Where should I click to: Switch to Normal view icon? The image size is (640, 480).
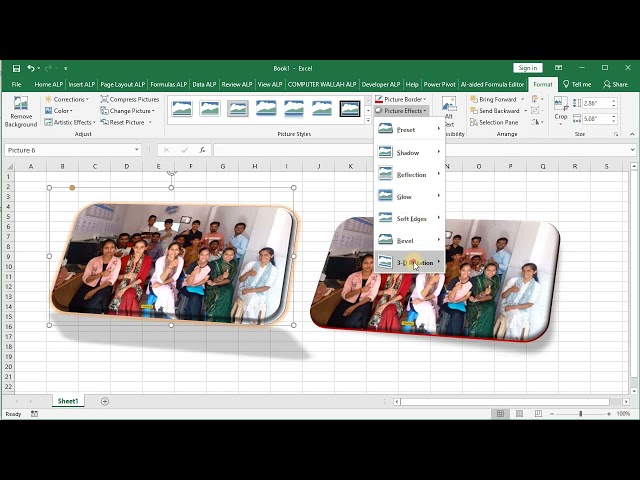[500, 414]
